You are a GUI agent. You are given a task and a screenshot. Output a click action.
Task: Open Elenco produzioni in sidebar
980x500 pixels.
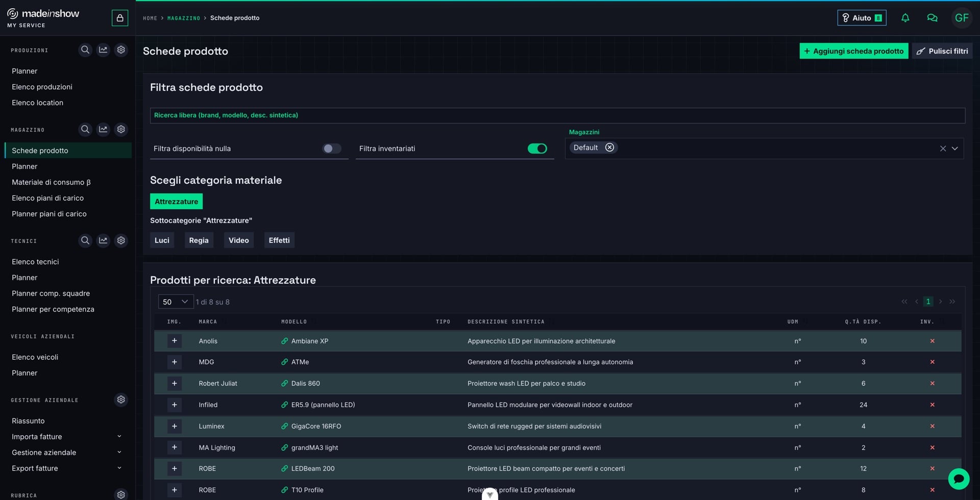coord(42,87)
